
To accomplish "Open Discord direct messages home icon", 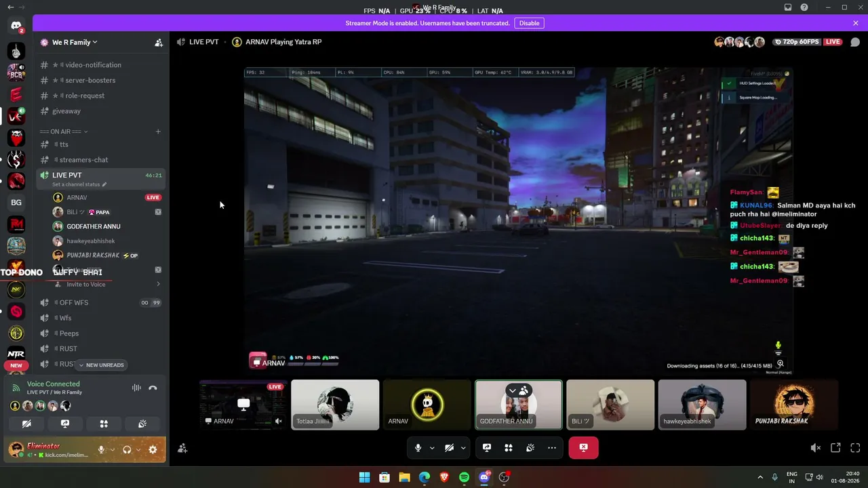I will coord(16,26).
